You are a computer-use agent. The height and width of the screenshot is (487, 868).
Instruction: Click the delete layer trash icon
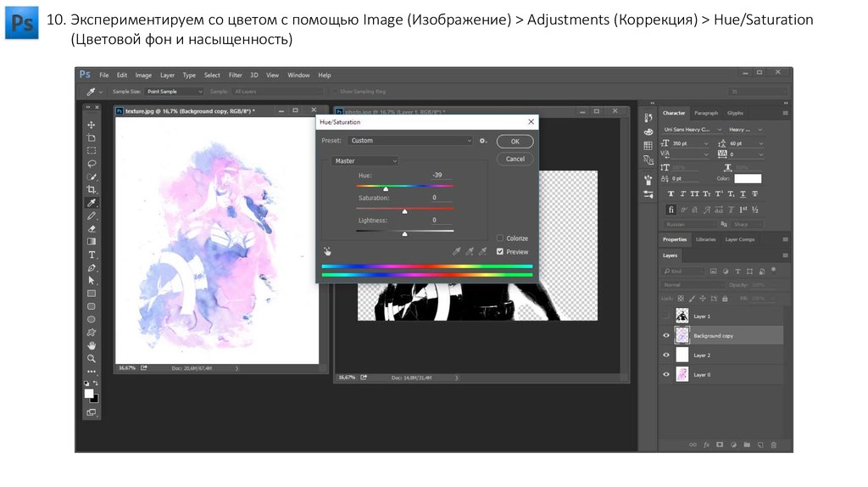774,445
